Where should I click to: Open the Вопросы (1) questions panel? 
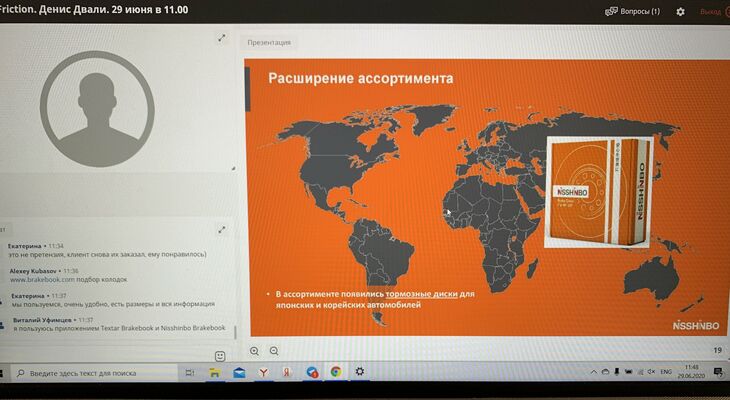point(632,11)
